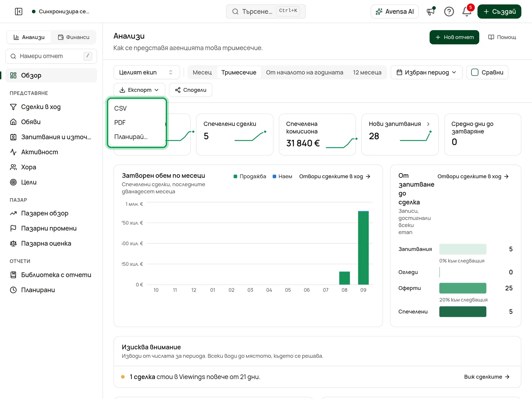The width and height of the screenshot is (532, 399).
Task: Click the dark green Спечелени funnel bar
Action: 463,312
